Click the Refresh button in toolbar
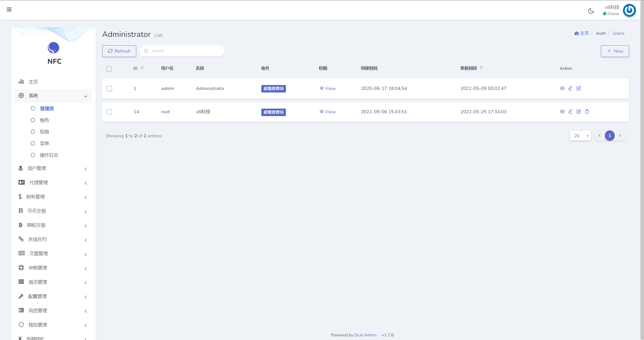This screenshot has width=644, height=340. pyautogui.click(x=119, y=51)
